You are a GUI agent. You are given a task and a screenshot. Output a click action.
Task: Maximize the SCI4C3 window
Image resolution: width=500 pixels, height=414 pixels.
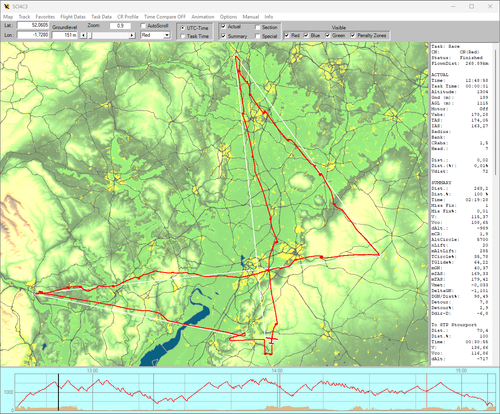pos(471,6)
